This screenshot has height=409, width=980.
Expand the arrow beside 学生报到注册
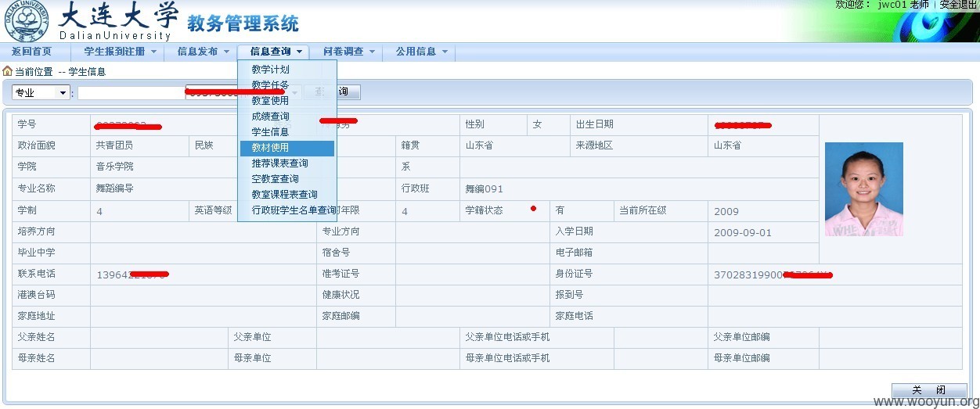[x=153, y=52]
